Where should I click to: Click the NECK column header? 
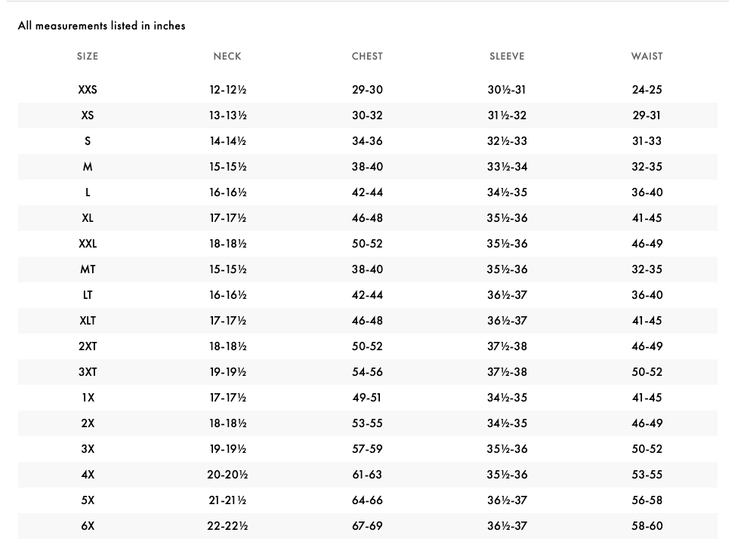[227, 57]
